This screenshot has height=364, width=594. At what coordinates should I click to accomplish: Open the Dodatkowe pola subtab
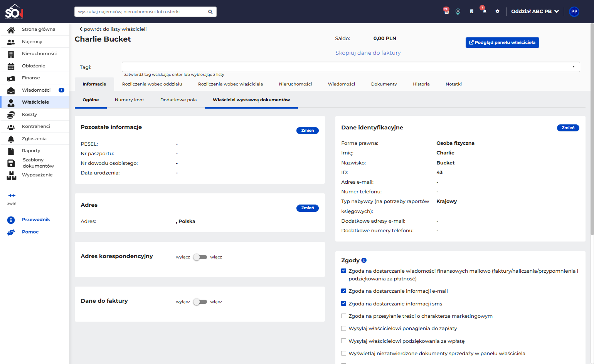point(178,100)
